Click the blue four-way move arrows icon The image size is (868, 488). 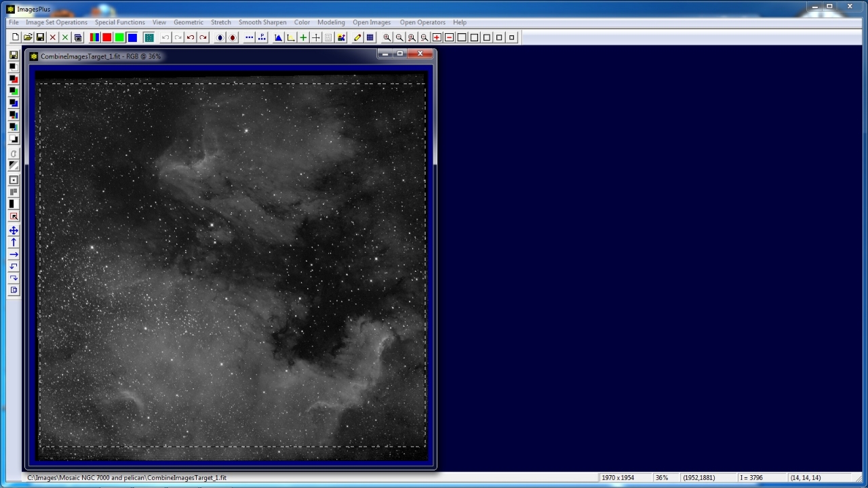[14, 230]
